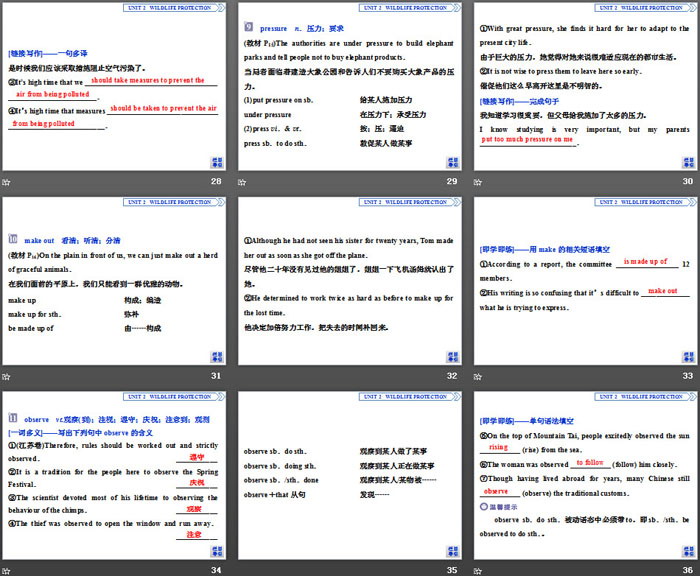Click the blue navigation icon on slide 31
Viewport: 700px width, 576px height.
click(217, 355)
